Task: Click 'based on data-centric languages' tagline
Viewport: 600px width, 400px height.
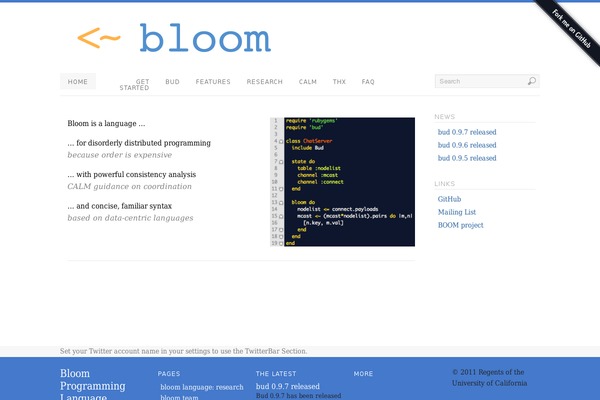Action: point(130,218)
